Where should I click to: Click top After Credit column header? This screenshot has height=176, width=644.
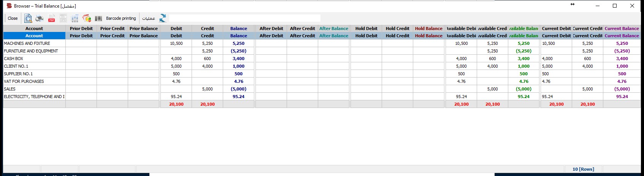click(x=303, y=29)
